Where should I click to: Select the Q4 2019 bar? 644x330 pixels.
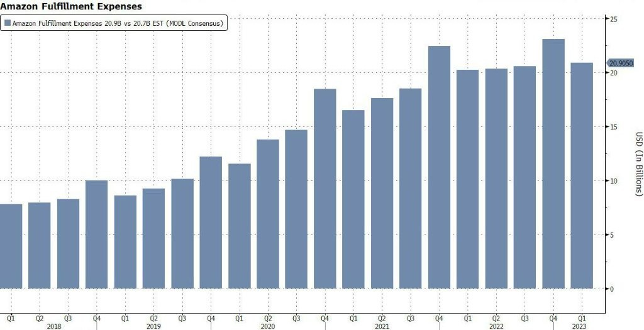coord(211,223)
